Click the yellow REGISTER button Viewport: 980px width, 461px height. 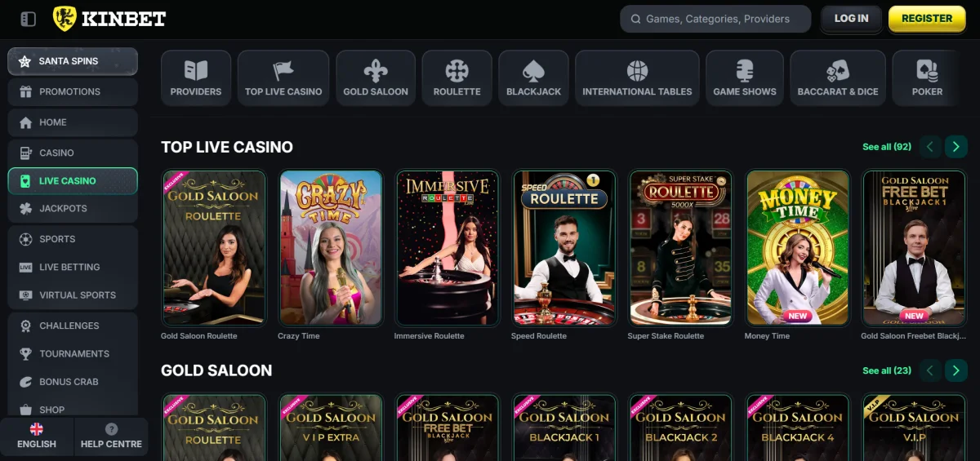click(927, 19)
